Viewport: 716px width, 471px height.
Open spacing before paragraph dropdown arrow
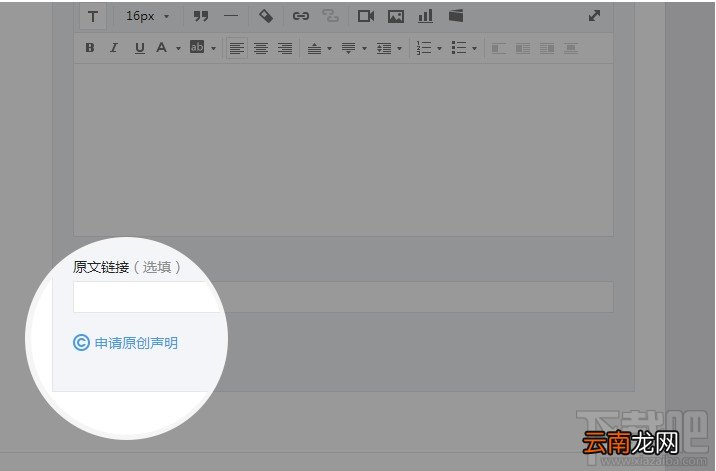coord(329,48)
